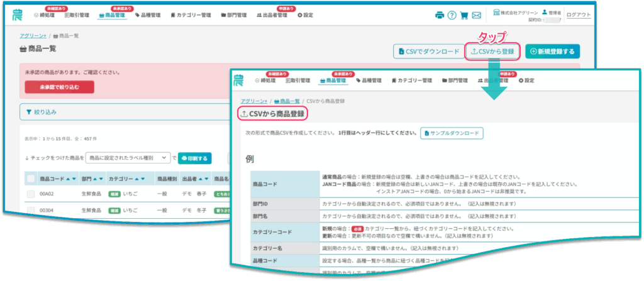The width and height of the screenshot is (644, 281).
Task: Check the box for product 00A02
Action: (31, 194)
